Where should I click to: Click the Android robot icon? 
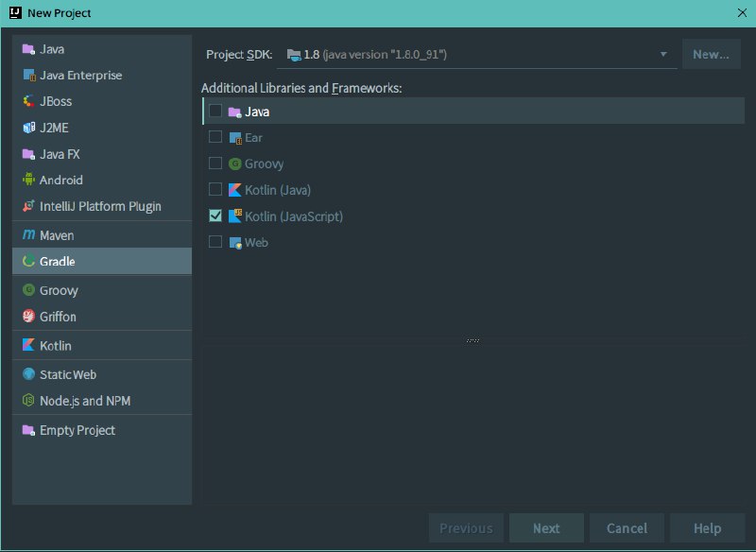(x=28, y=180)
